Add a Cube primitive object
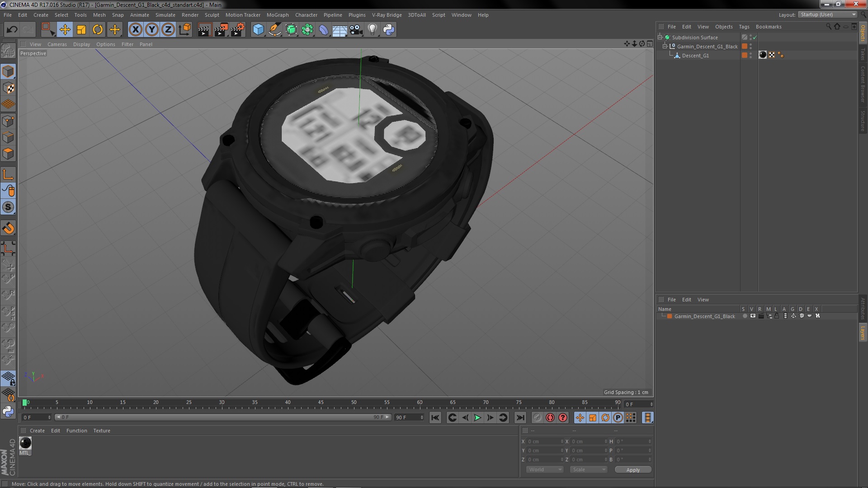This screenshot has height=488, width=868. [258, 30]
